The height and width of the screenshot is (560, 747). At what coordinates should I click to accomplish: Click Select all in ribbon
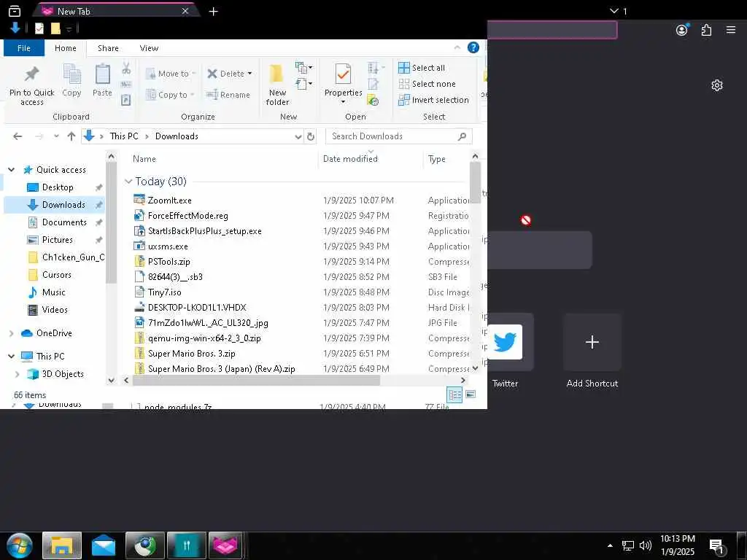click(422, 68)
